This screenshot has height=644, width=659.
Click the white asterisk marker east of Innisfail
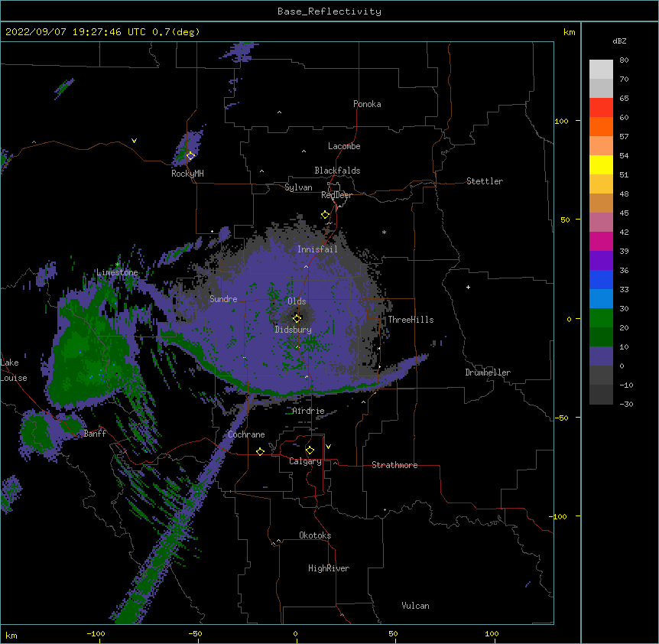[384, 232]
